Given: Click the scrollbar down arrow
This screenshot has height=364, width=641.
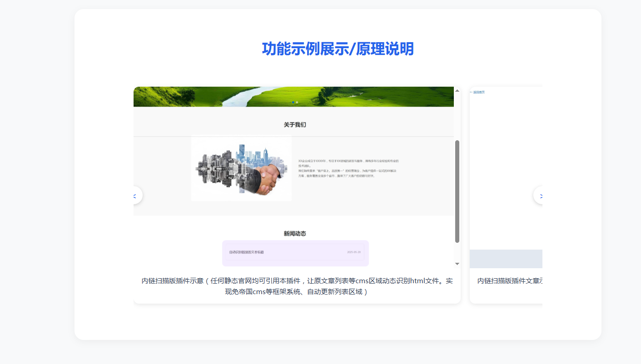Looking at the screenshot, I should coord(457,264).
